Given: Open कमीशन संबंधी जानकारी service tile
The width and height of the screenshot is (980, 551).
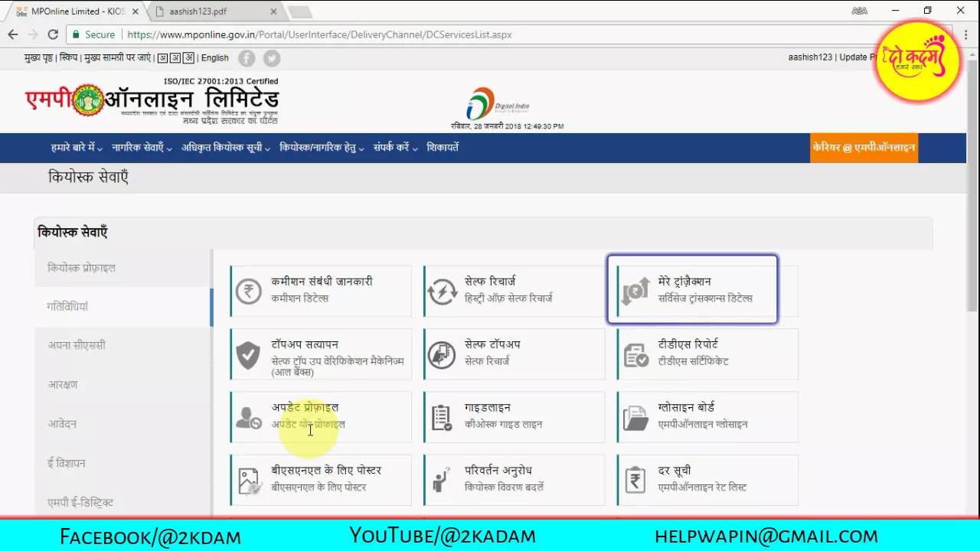Looking at the screenshot, I should point(321,291).
